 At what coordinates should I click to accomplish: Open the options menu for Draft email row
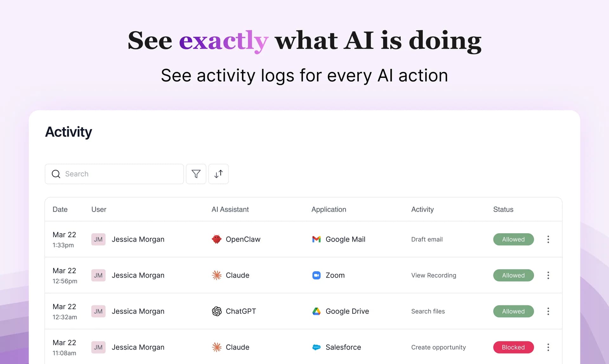tap(548, 239)
